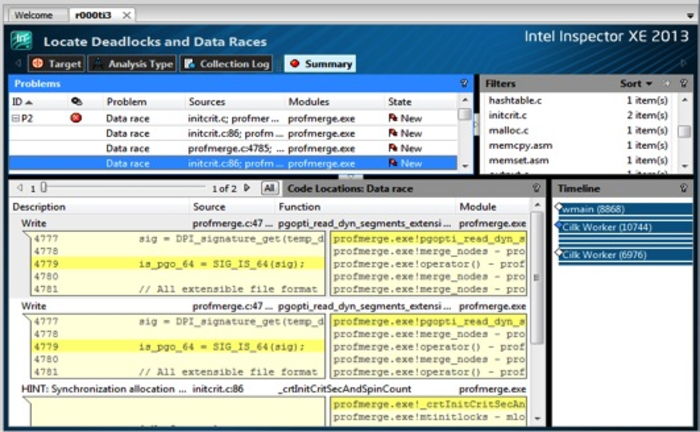Open the Sort dropdown in Filters

tap(636, 83)
